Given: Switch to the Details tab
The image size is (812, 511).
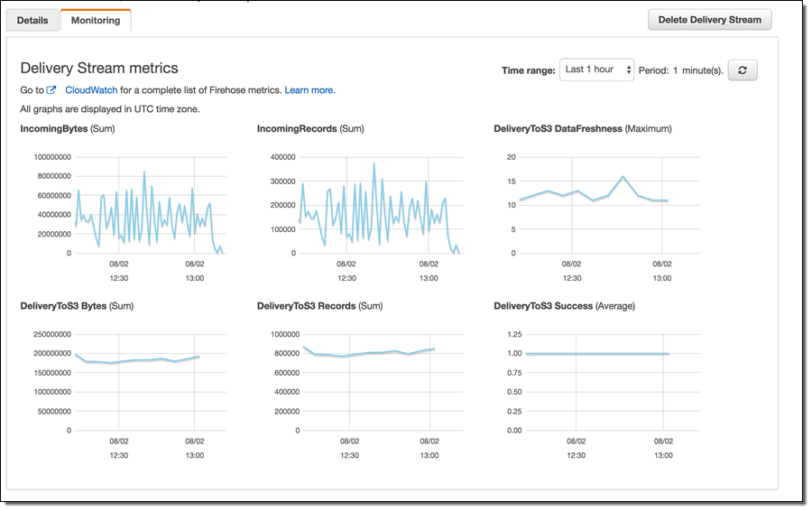Looking at the screenshot, I should click(x=32, y=20).
